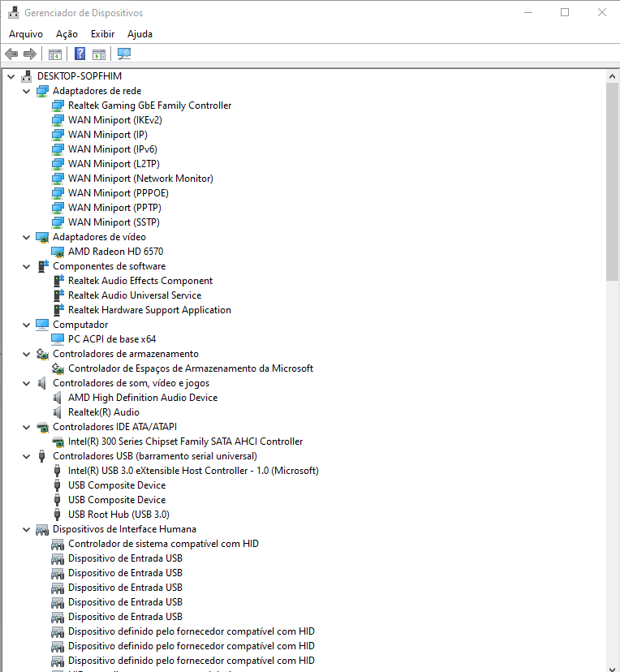The image size is (620, 672).
Task: Collapse the Componentes de software category
Action: point(27,266)
